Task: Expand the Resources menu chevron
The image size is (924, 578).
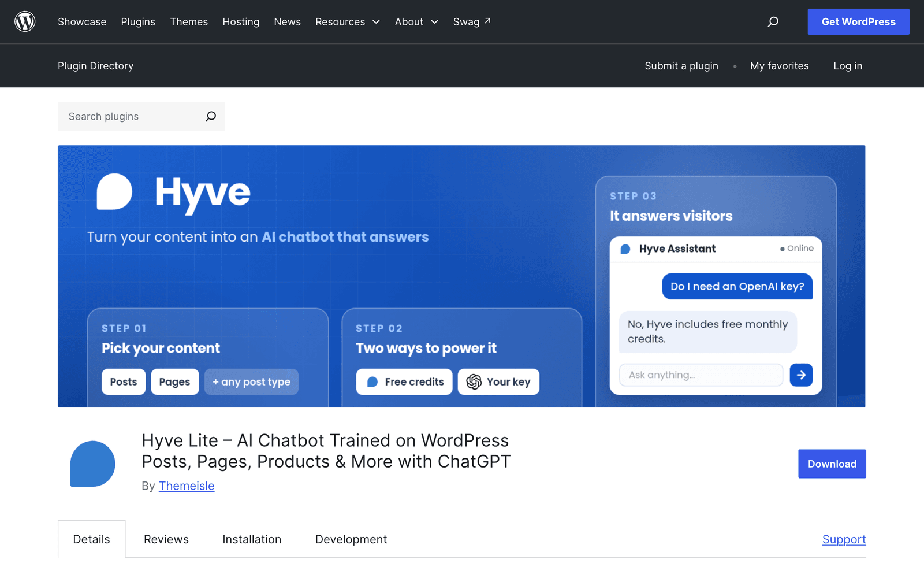Action: tap(376, 22)
